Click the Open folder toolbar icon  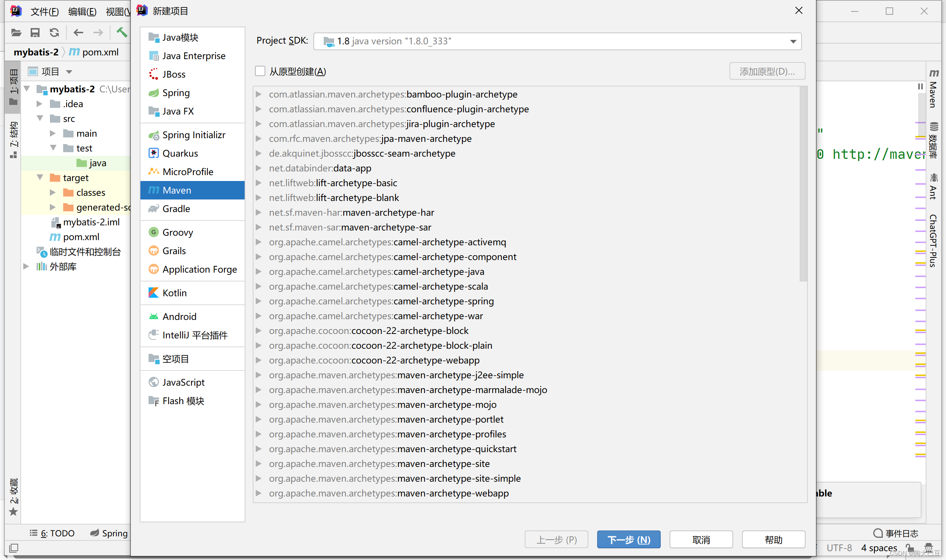(x=16, y=33)
